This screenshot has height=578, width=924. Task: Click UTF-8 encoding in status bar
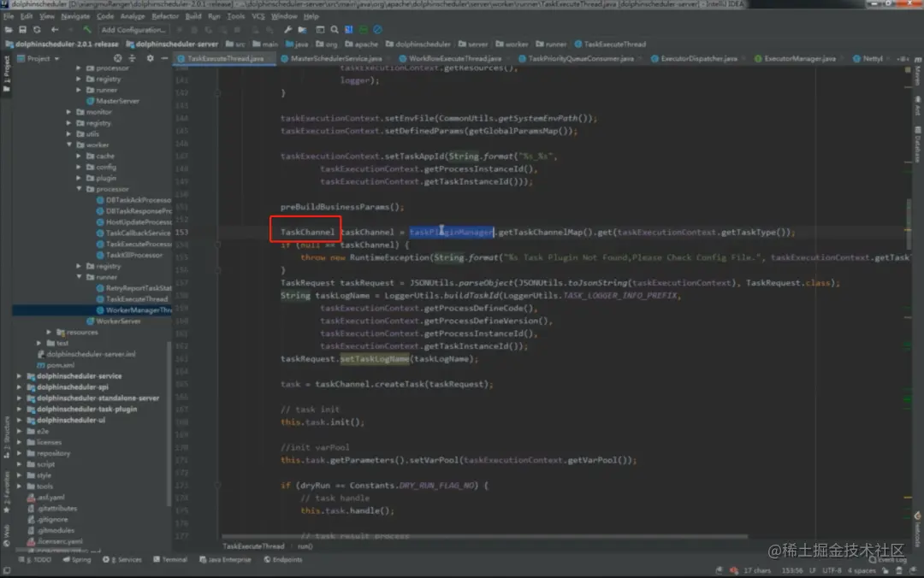(x=832, y=570)
